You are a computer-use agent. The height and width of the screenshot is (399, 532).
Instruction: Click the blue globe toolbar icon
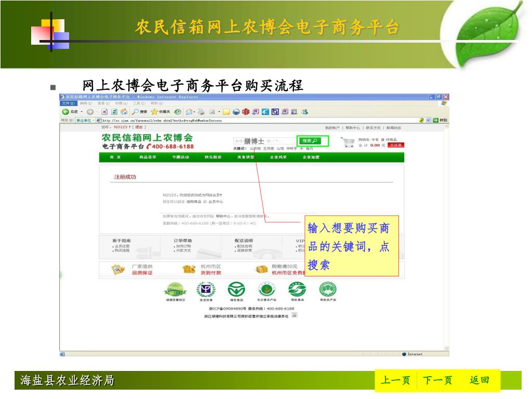click(x=236, y=112)
